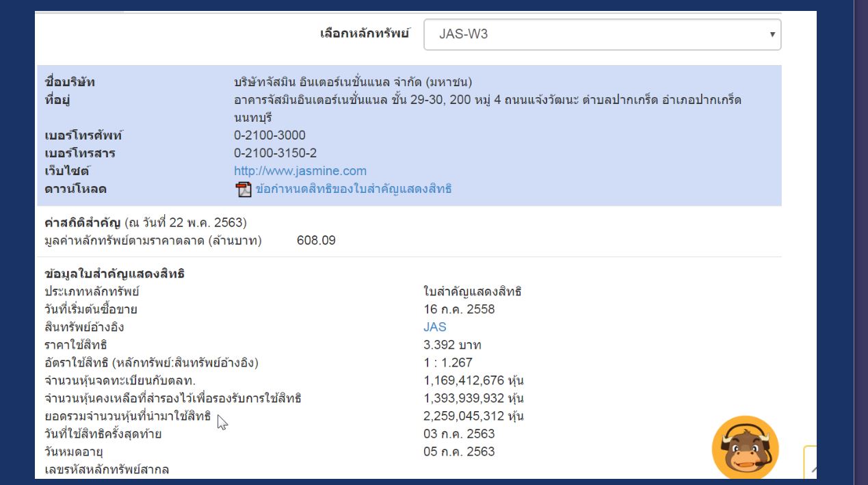Select listed shares 1,169,412,676 หุ้น

coord(473,380)
